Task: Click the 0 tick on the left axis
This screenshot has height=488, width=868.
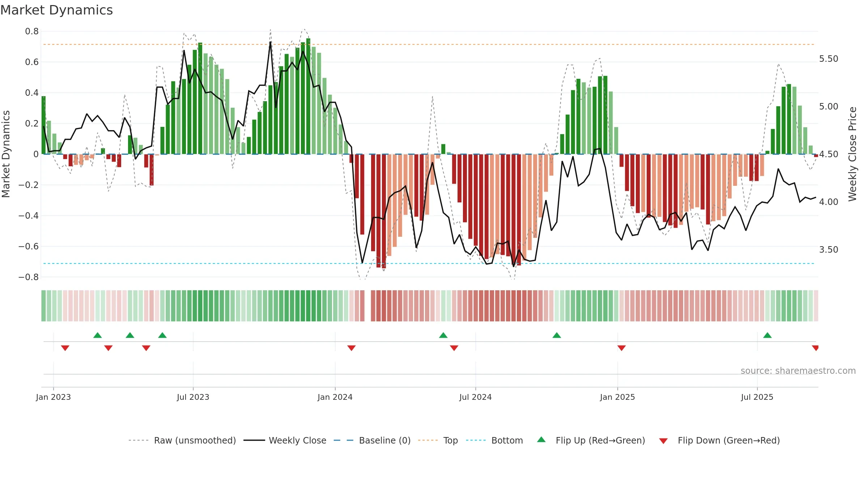Action: click(36, 154)
